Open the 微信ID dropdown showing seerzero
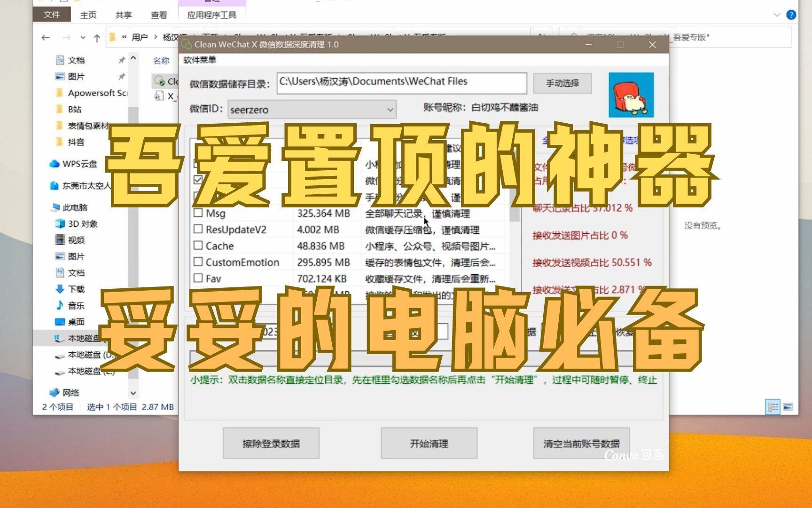Viewport: 812px width, 508px height. tap(312, 110)
